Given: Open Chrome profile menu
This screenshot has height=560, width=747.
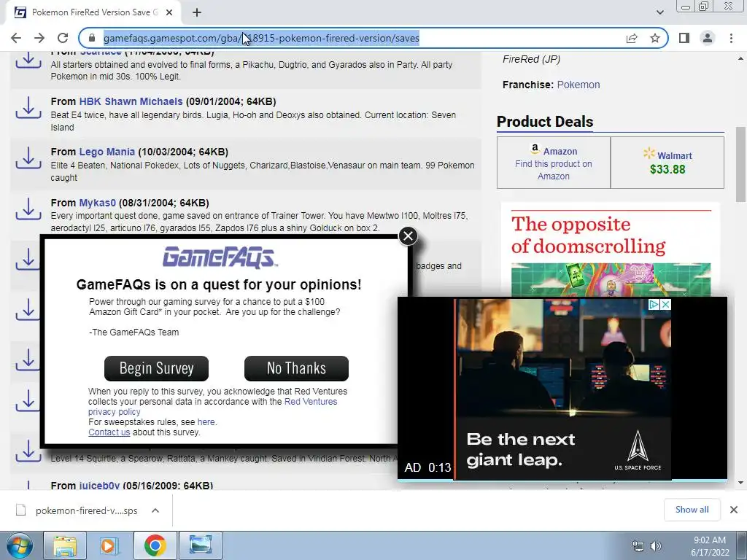Looking at the screenshot, I should coord(708,38).
